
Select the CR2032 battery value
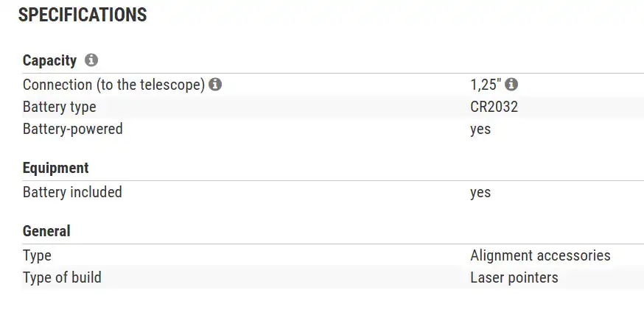click(x=494, y=107)
